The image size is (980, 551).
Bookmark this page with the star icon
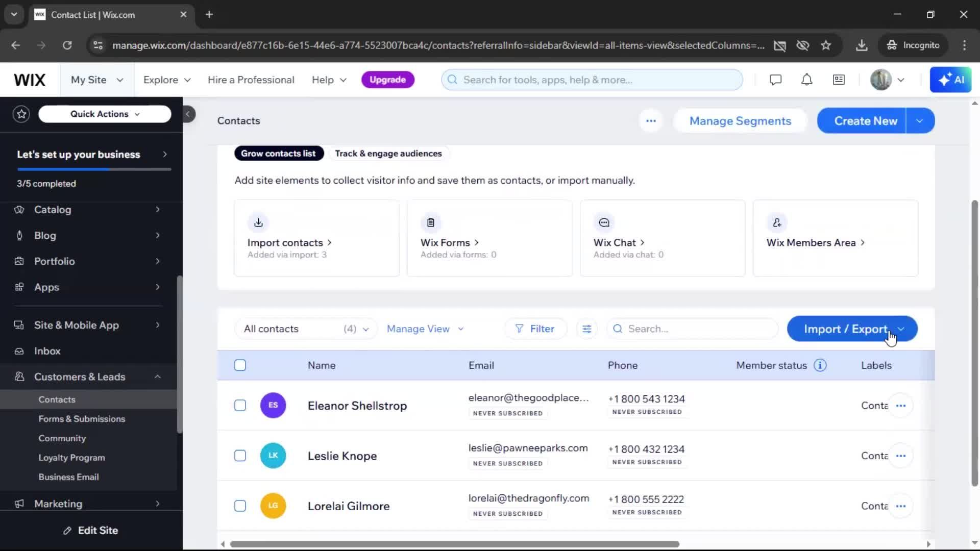tap(826, 45)
